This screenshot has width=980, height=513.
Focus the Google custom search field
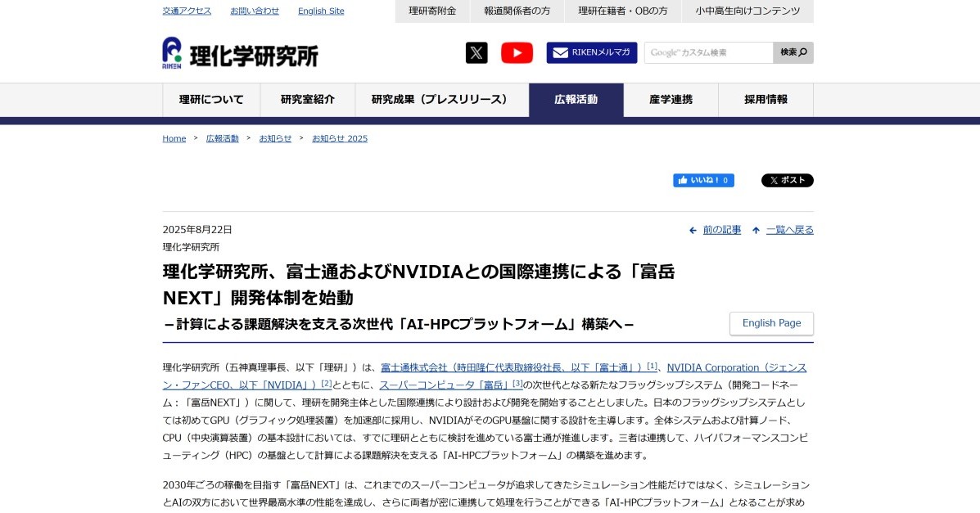pyautogui.click(x=708, y=53)
